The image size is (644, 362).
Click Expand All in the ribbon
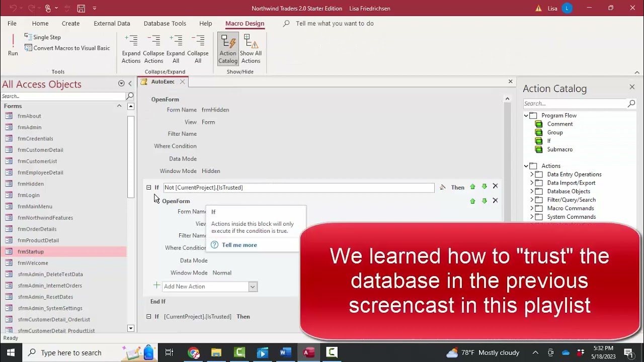[176, 49]
